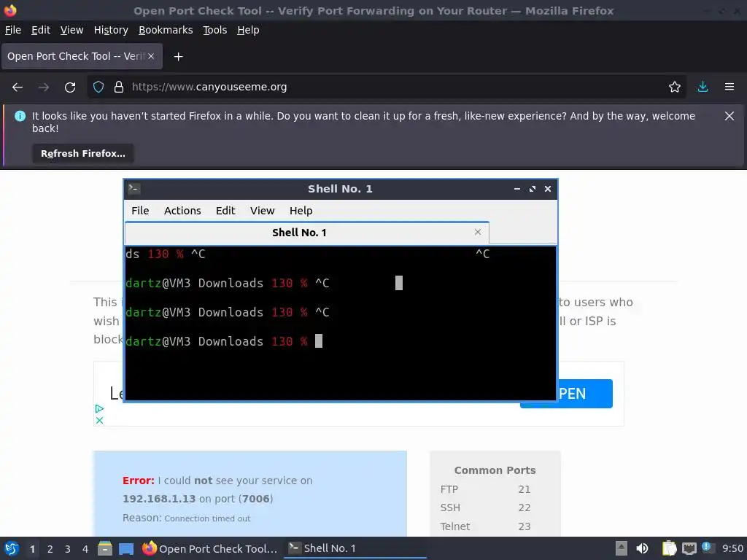Select the Shell No. 1 terminal tab
Screen dimensions: 747x560
307,233
